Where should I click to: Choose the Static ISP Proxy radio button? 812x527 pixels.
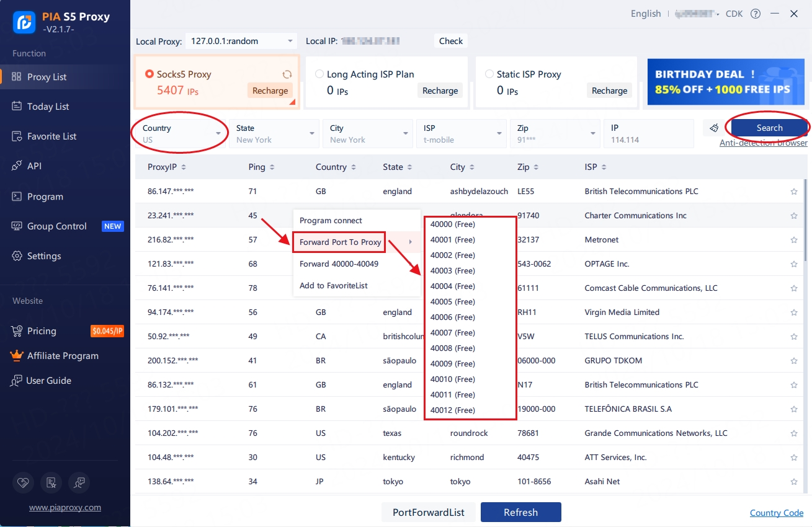coord(489,74)
